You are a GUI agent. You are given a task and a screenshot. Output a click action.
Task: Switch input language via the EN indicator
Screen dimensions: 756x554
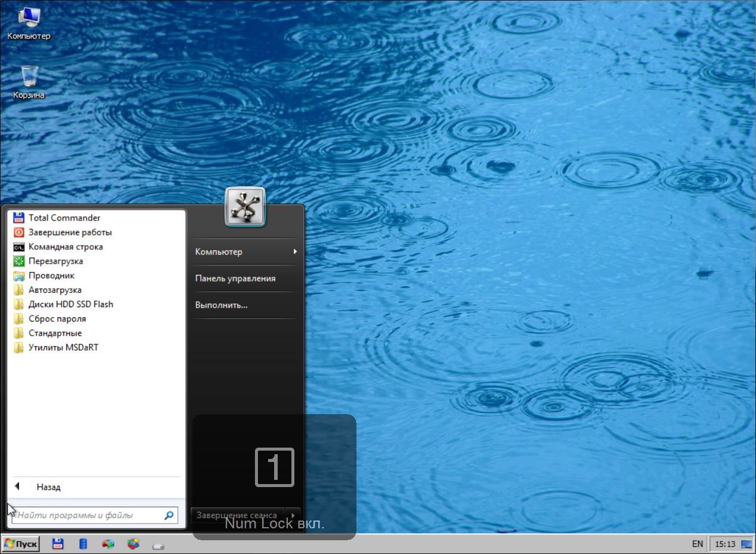tap(697, 544)
